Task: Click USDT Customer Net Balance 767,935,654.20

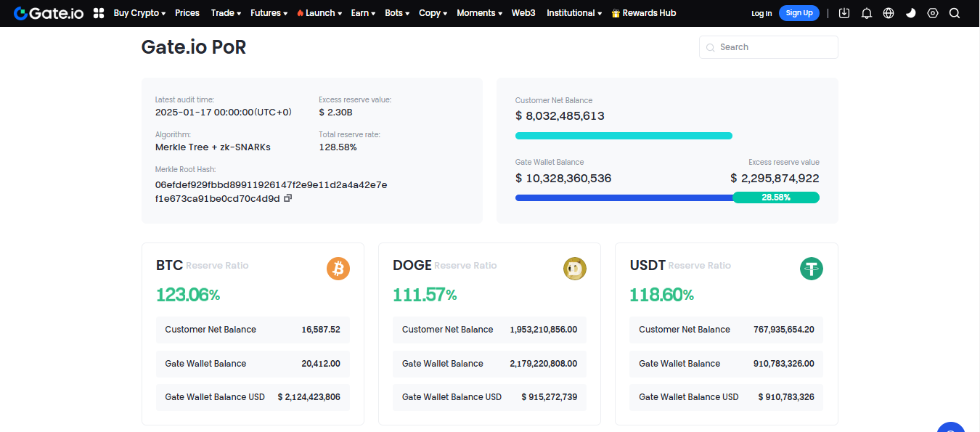Action: pos(784,330)
